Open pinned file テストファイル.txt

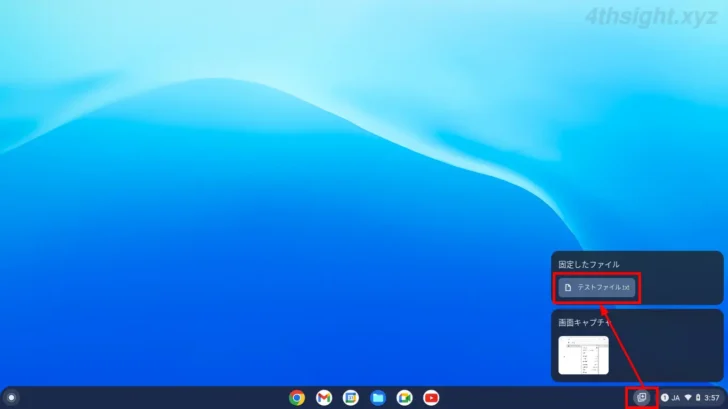click(x=597, y=288)
